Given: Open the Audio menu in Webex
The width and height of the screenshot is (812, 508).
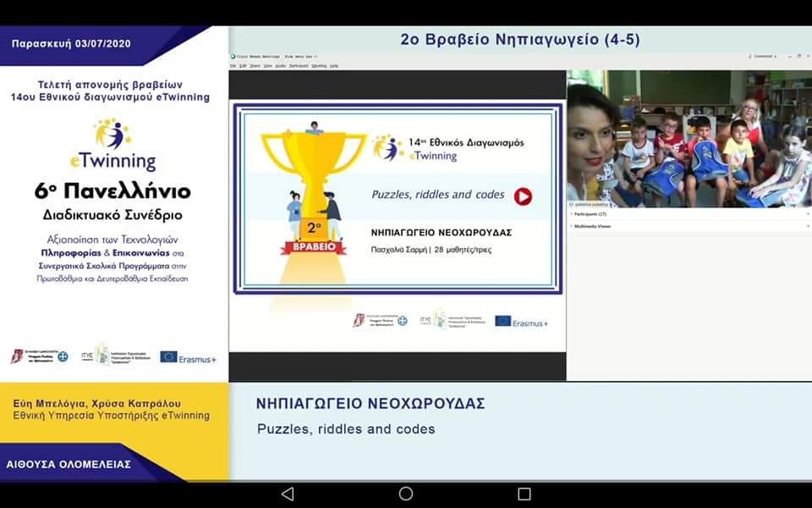Looking at the screenshot, I should pyautogui.click(x=281, y=66).
